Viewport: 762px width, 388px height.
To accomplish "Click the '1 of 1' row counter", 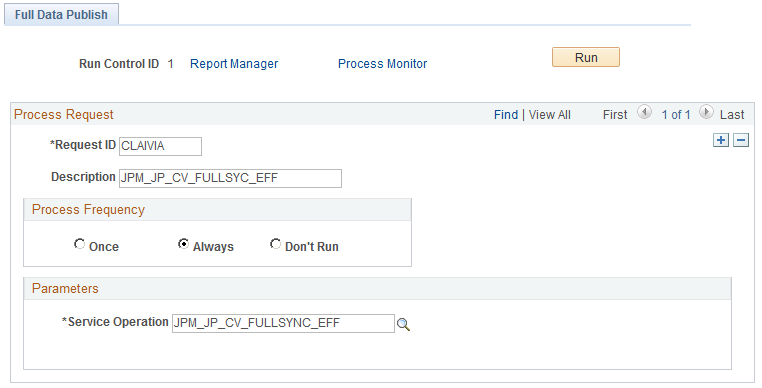I will pos(675,115).
